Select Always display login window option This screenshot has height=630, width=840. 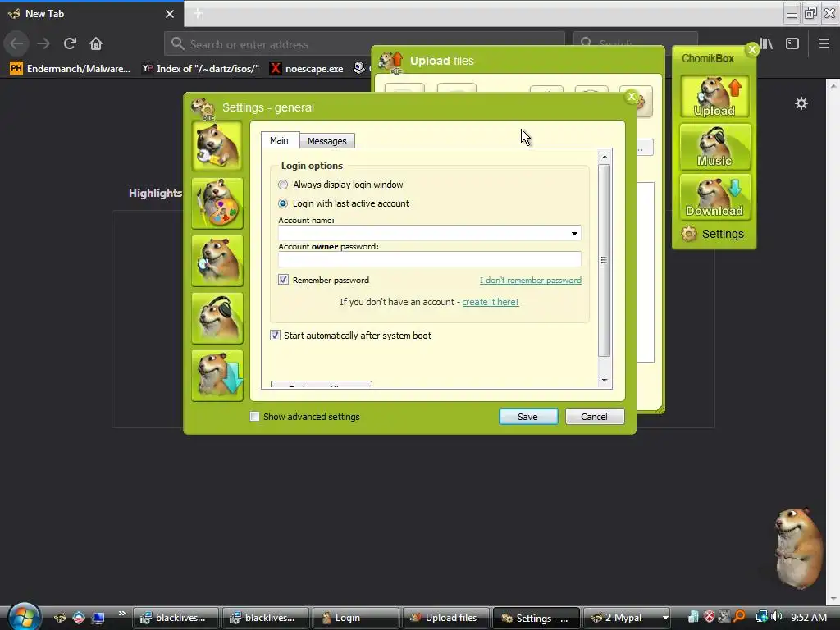pyautogui.click(x=283, y=185)
